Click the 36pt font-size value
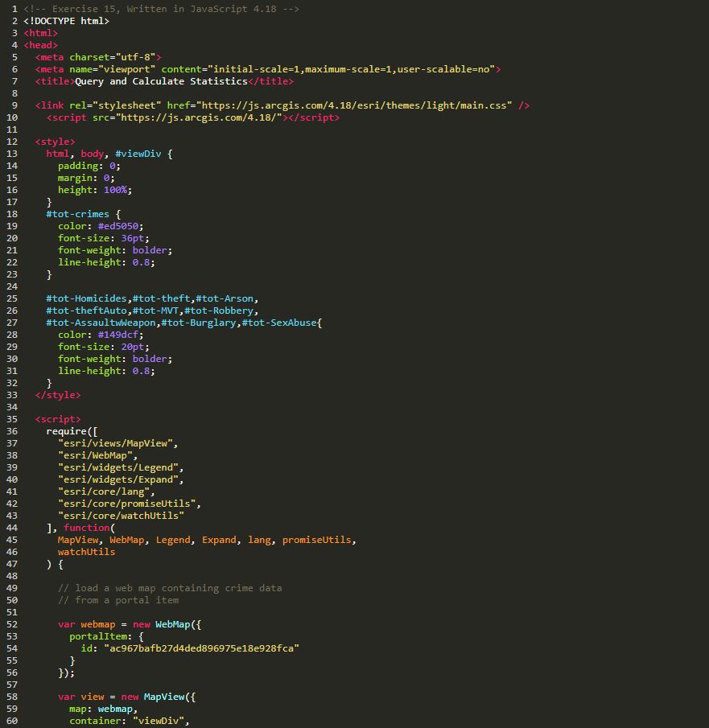 point(132,238)
